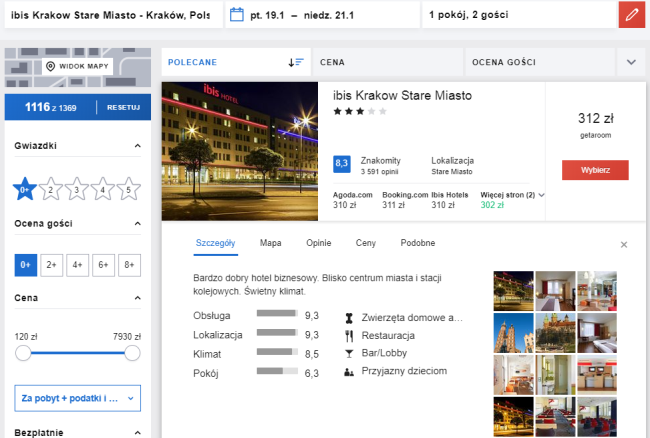The width and height of the screenshot is (650, 438).
Task: Open the Agoda.com 310 zł offer
Action: tap(353, 200)
